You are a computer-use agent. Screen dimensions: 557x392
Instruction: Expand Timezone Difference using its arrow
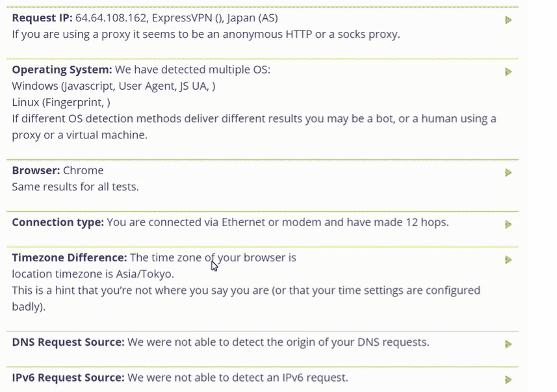tap(508, 260)
